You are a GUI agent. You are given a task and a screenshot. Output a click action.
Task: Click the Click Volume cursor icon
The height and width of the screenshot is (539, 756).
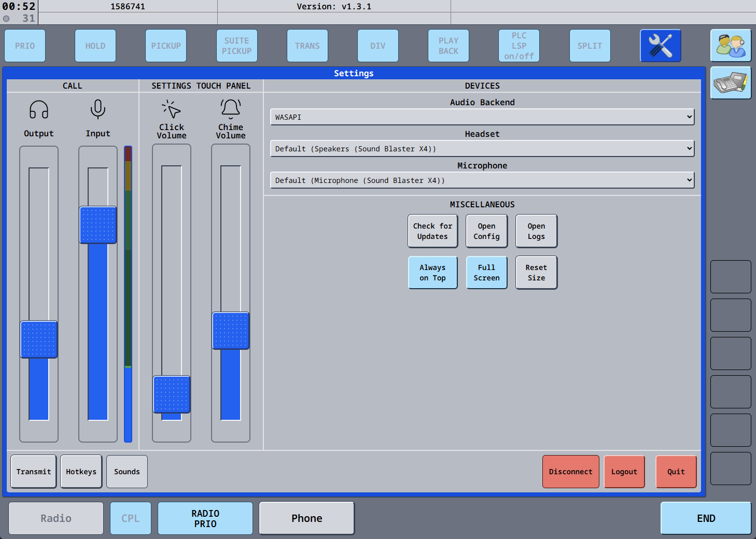click(x=171, y=109)
